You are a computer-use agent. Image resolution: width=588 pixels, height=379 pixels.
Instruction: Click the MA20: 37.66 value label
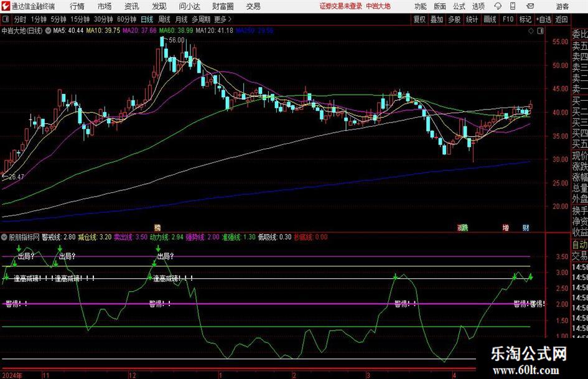(139, 30)
